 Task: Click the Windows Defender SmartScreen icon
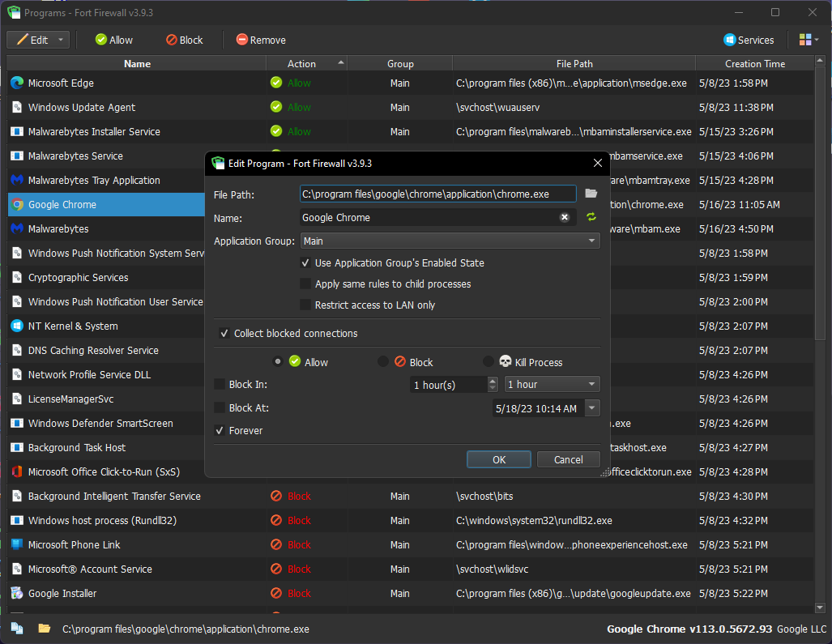pos(17,423)
